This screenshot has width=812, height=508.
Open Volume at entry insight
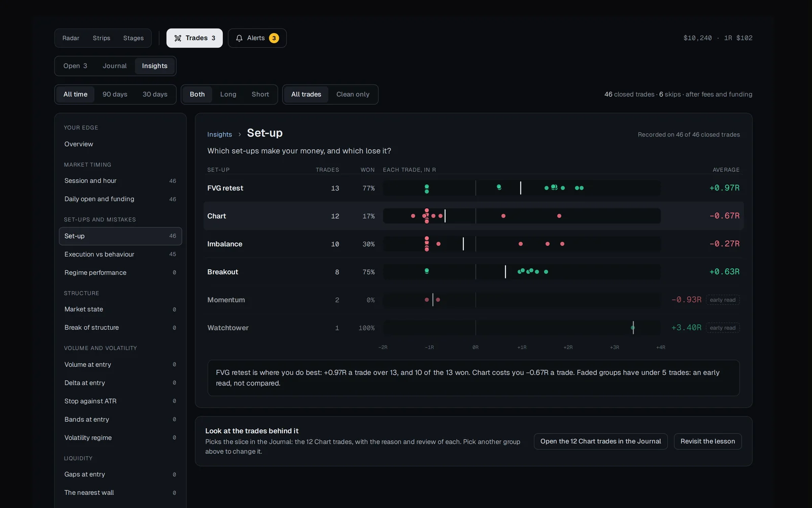[120, 365]
